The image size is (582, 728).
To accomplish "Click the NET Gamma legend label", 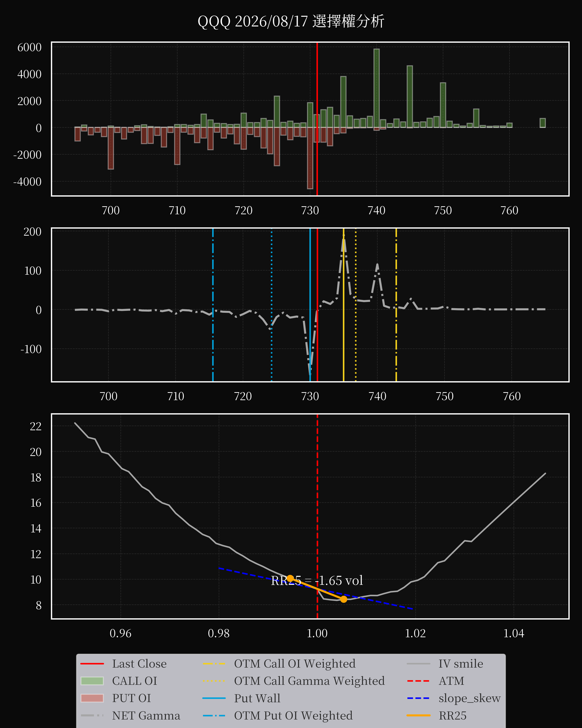I will coord(146,716).
